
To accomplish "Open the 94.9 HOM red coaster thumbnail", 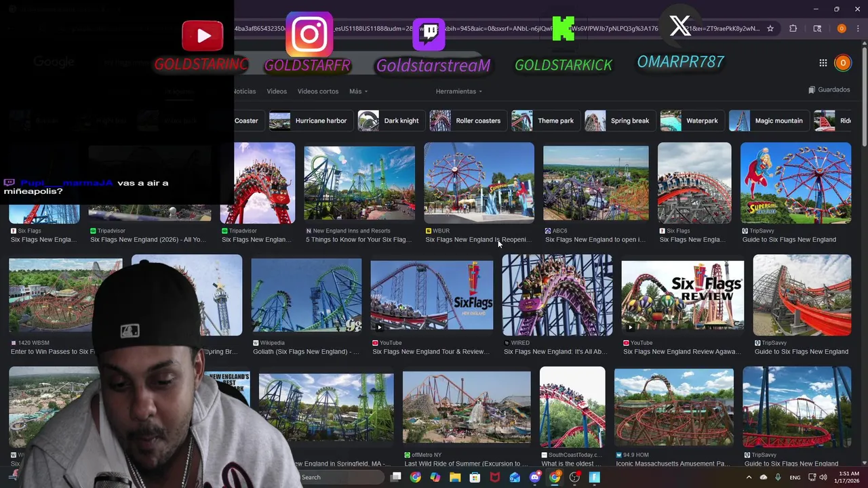I will (674, 407).
